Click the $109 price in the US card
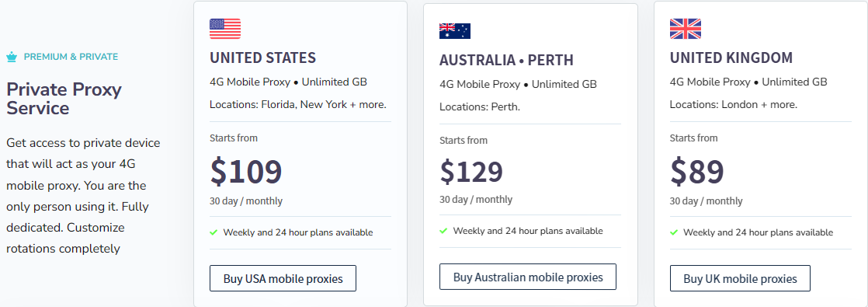868x307 pixels. [x=246, y=171]
